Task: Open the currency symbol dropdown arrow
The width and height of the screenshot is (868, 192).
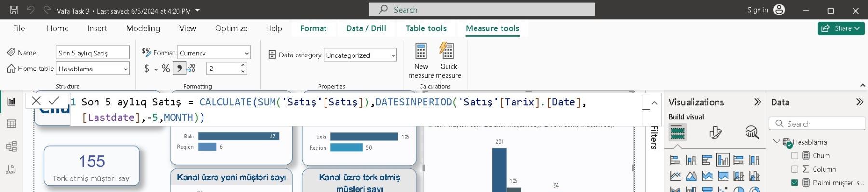Action: pyautogui.click(x=156, y=69)
